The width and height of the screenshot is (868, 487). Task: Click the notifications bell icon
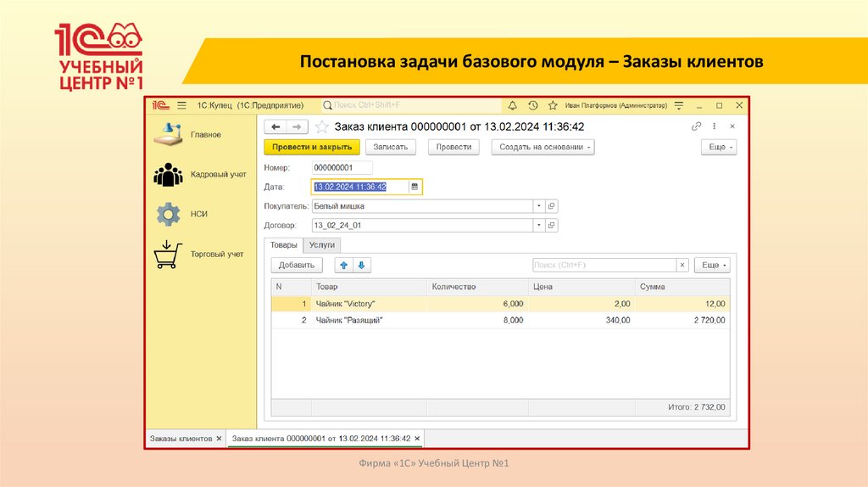[512, 105]
